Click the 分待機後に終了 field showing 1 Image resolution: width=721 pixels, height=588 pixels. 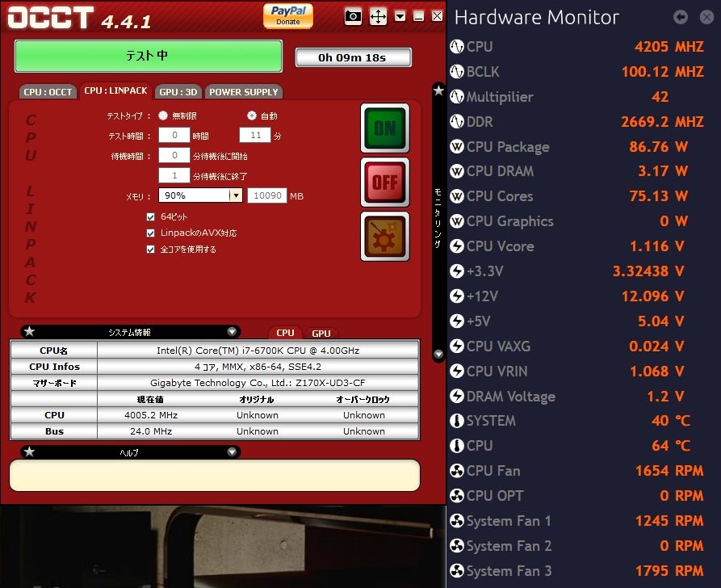point(174,175)
